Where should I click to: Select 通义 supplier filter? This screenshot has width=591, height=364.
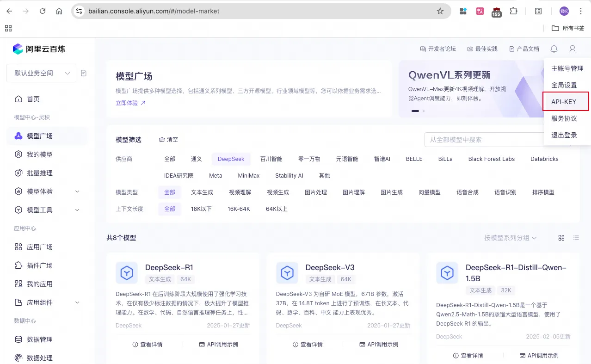(197, 159)
